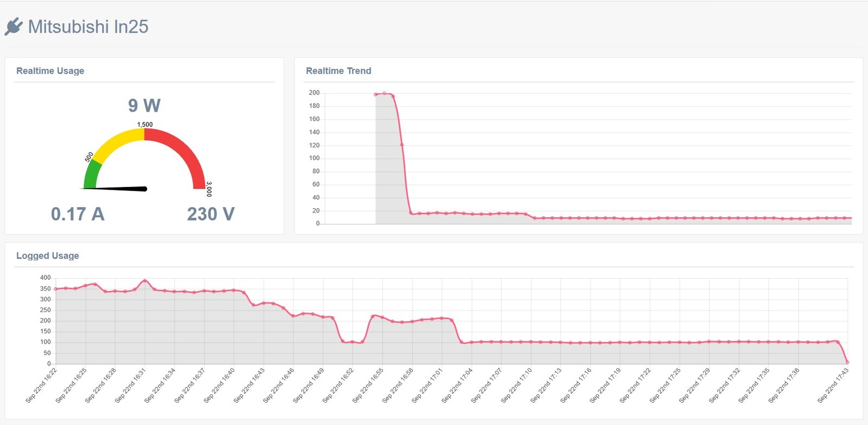Click the 500 gauge scale label
The width and height of the screenshot is (868, 425).
click(x=90, y=157)
